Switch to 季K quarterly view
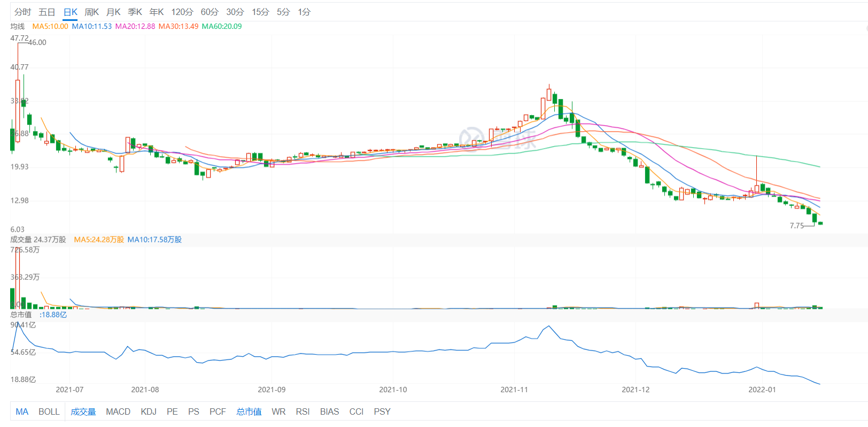 tap(135, 12)
